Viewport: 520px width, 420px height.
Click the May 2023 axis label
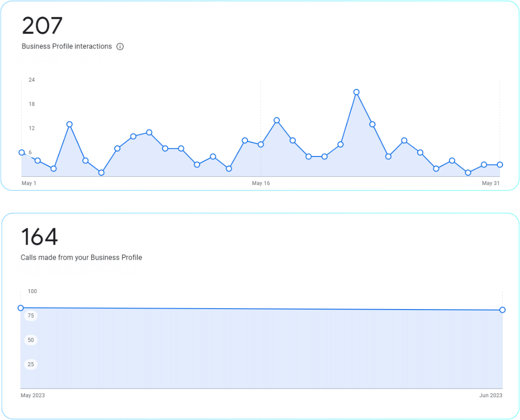(33, 395)
